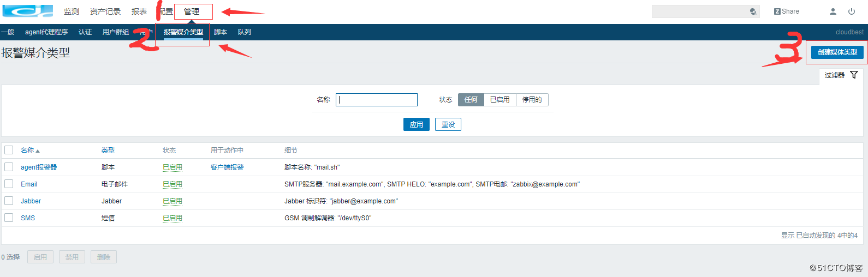The width and height of the screenshot is (868, 277).
Task: Open the 资产记录 top menu
Action: coord(105,11)
